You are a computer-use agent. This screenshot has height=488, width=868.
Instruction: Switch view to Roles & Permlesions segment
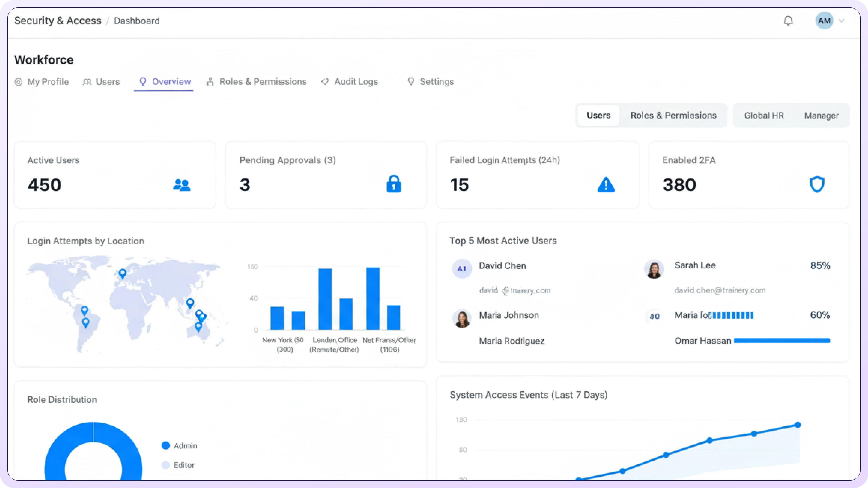(673, 115)
